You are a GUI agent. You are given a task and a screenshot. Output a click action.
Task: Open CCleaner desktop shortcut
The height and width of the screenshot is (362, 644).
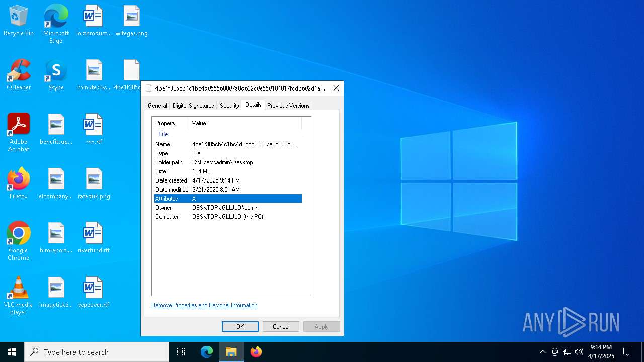click(19, 75)
